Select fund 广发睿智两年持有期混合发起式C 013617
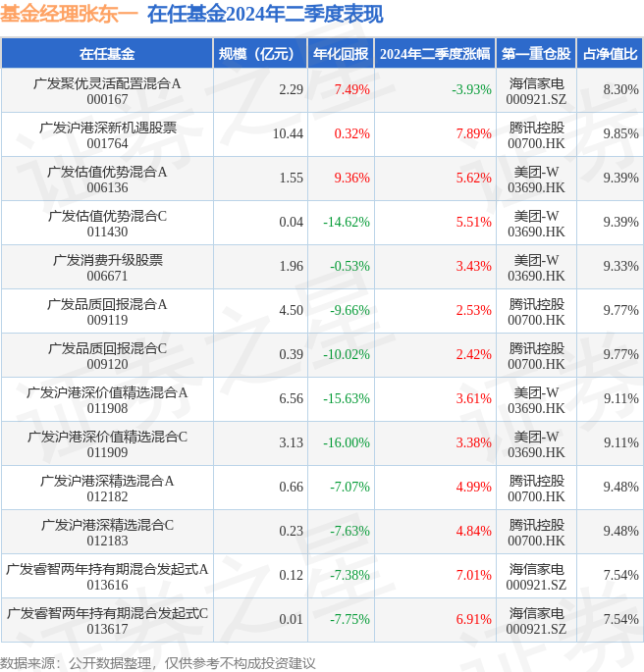This screenshot has width=644, height=672. point(107,621)
